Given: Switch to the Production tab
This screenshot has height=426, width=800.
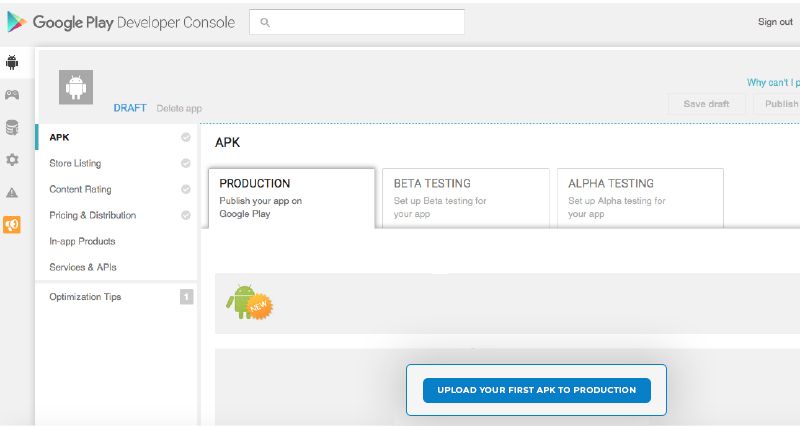Looking at the screenshot, I should [292, 198].
